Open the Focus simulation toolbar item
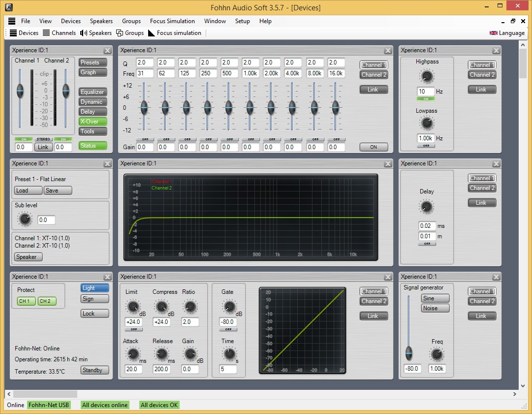 pyautogui.click(x=175, y=33)
